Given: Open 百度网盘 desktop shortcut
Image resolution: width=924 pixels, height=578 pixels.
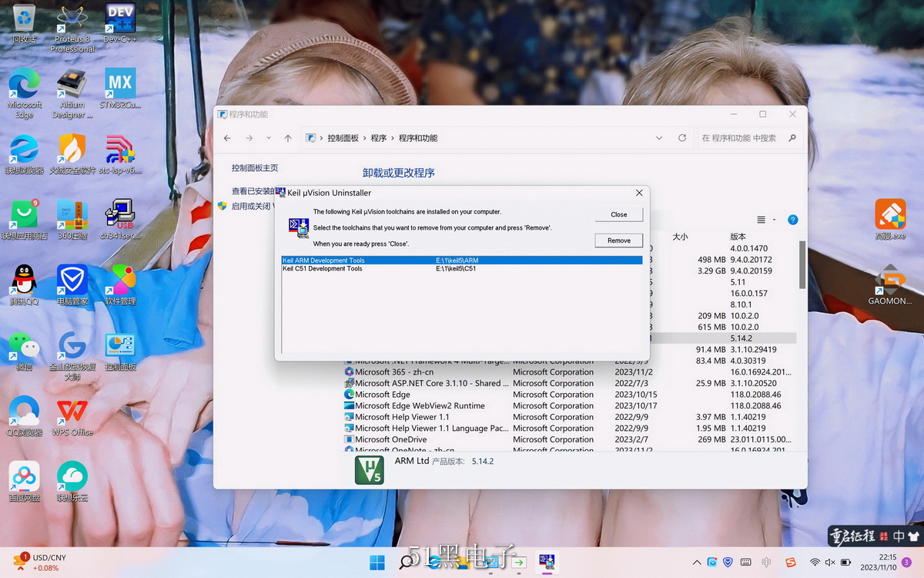Looking at the screenshot, I should pyautogui.click(x=25, y=482).
